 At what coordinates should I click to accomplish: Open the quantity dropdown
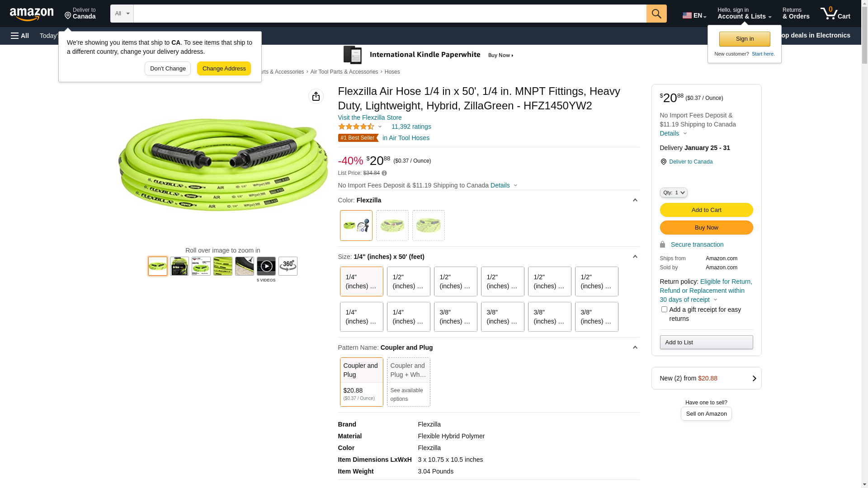674,192
